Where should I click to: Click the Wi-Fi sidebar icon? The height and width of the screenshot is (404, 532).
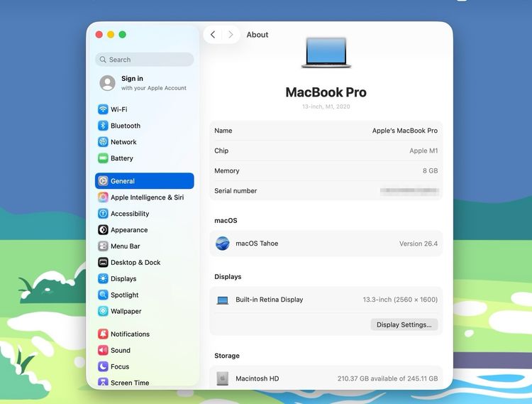[103, 109]
